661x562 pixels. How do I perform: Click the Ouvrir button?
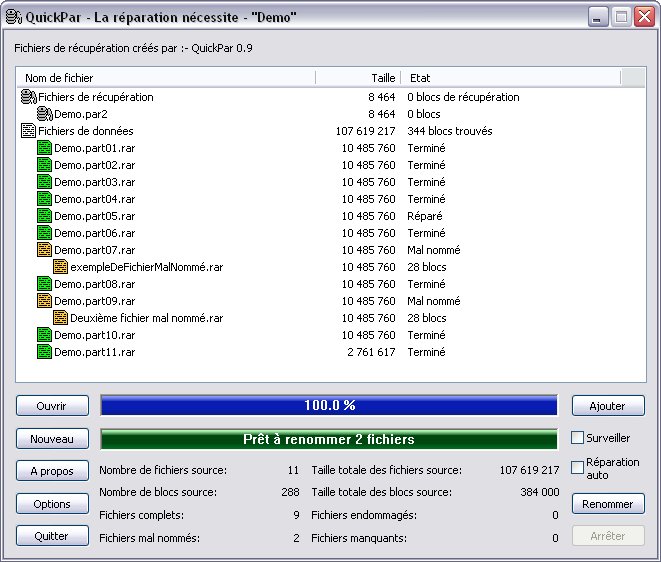coord(52,406)
